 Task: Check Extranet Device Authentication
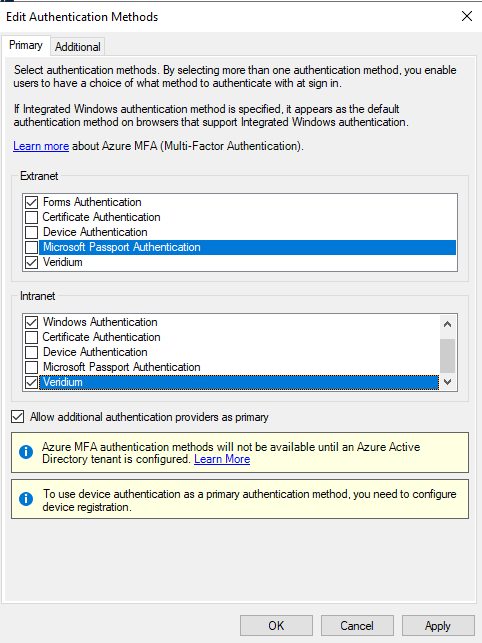pyautogui.click(x=32, y=232)
